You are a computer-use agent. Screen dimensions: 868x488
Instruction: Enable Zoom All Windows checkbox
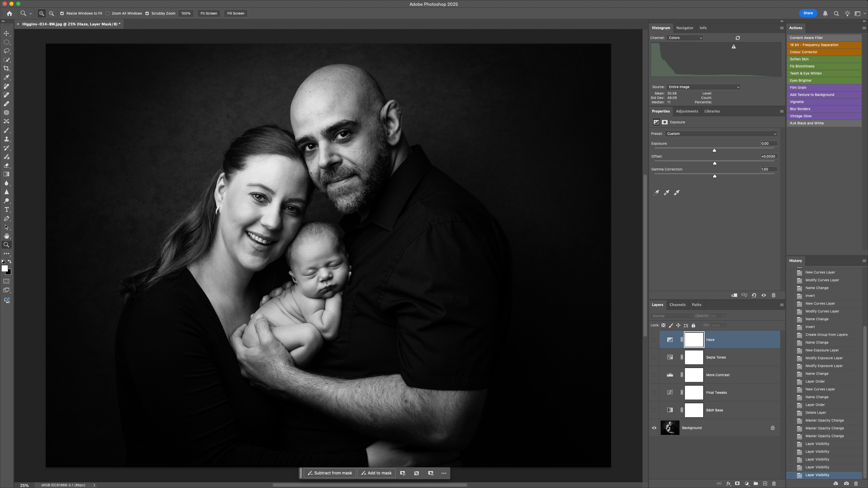[x=107, y=14]
